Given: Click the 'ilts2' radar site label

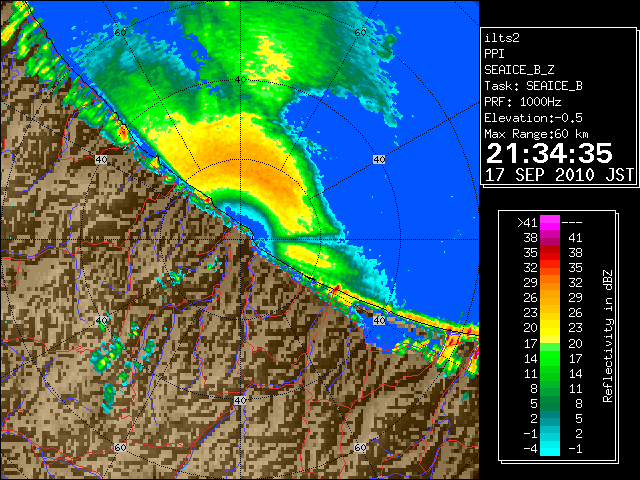Looking at the screenshot, I should pyautogui.click(x=502, y=38).
